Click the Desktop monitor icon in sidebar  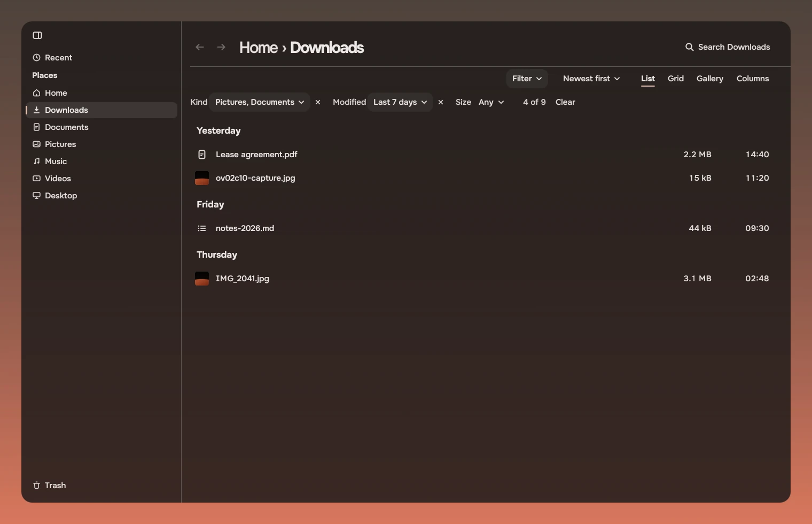pos(36,196)
